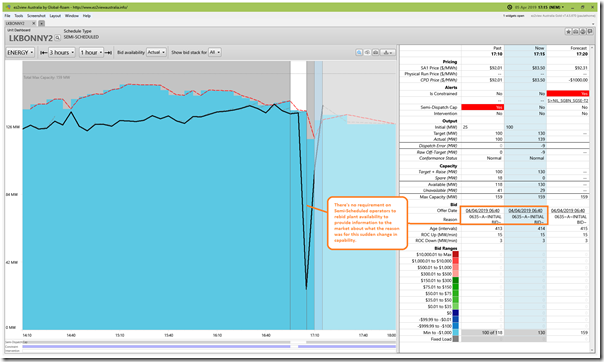The height and width of the screenshot is (362, 604).
Task: Open the NEM time dropdown in title bar
Action: point(563,7)
